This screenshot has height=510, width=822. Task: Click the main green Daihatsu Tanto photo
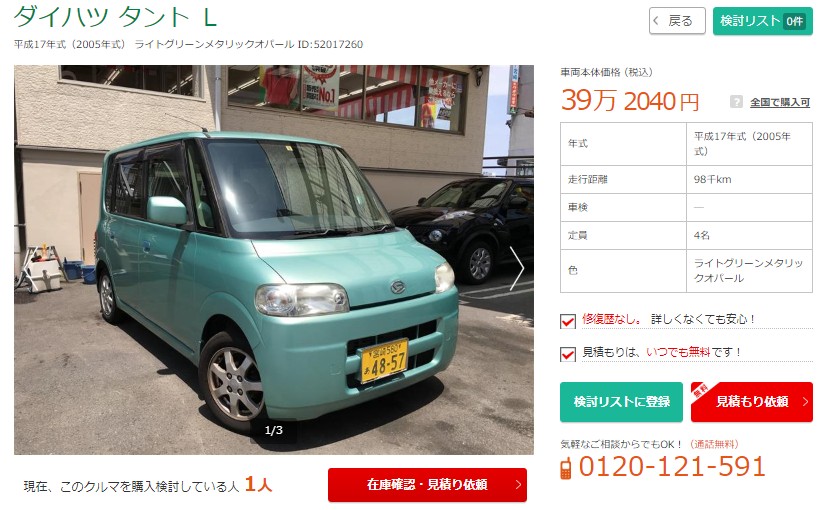point(274,259)
